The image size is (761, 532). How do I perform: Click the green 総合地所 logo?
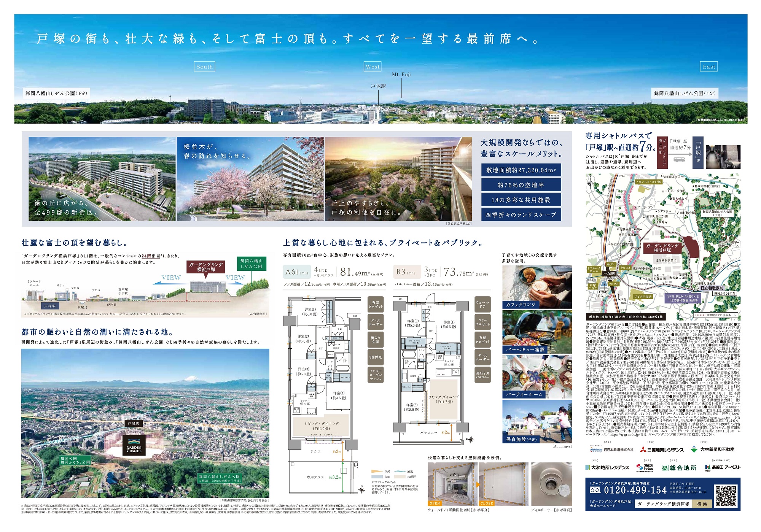pos(679,468)
